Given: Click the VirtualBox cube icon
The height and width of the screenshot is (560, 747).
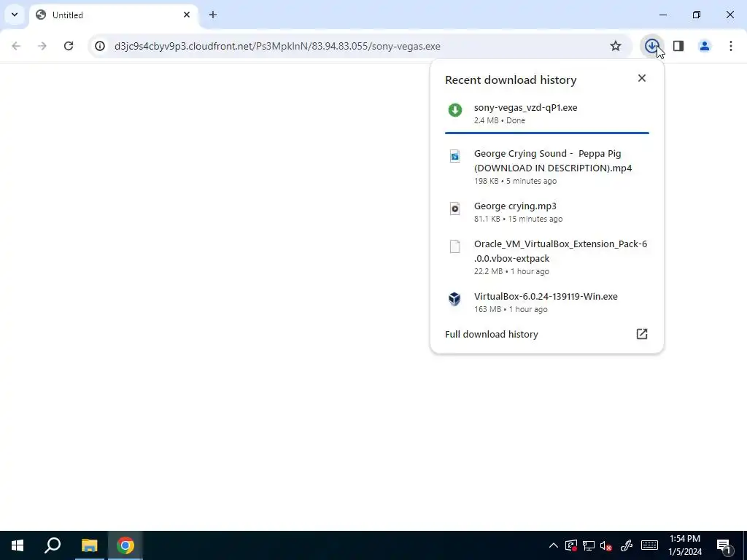Looking at the screenshot, I should (x=454, y=298).
